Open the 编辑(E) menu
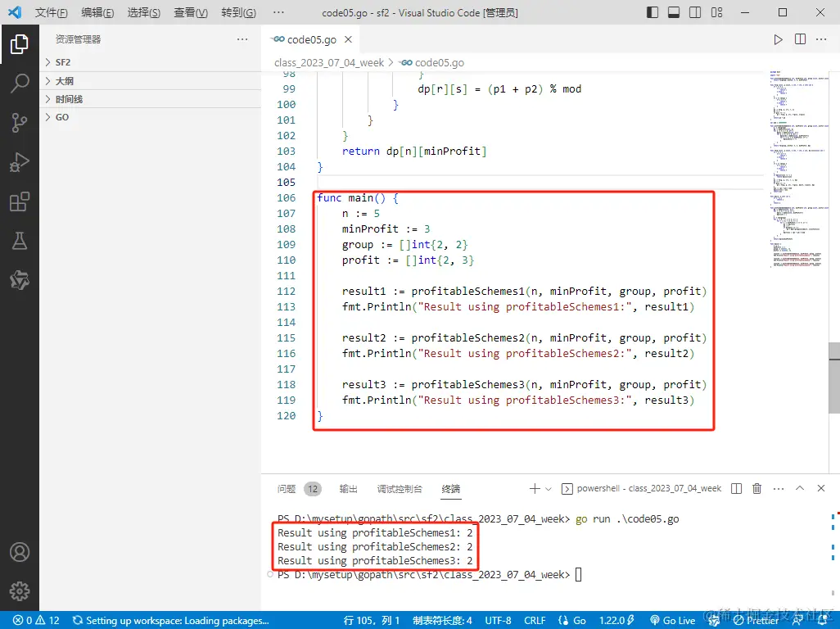840x629 pixels. click(97, 12)
